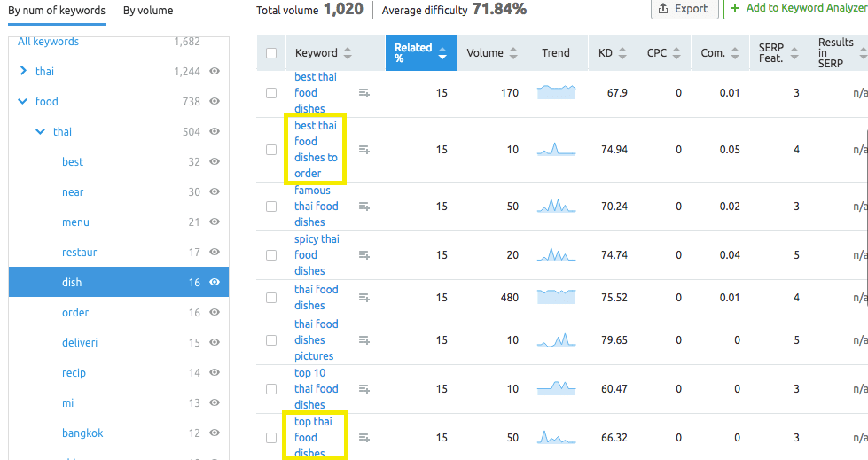The height and width of the screenshot is (460, 868).
Task: Select the 'mi' keyword group
Action: [x=67, y=403]
